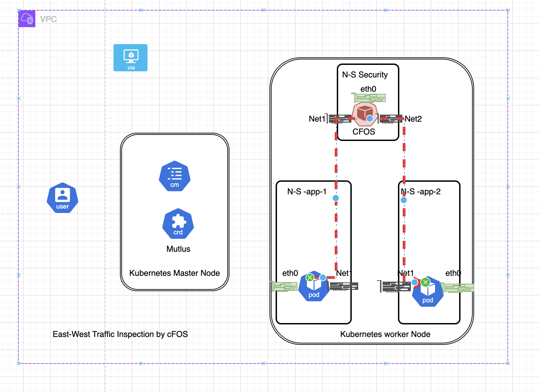The height and width of the screenshot is (392, 539).
Task: Select the N-S -app-1 label
Action: tap(307, 192)
